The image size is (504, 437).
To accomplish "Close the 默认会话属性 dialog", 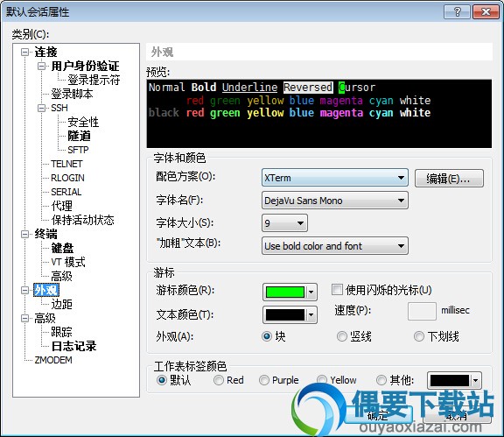I will [486, 12].
